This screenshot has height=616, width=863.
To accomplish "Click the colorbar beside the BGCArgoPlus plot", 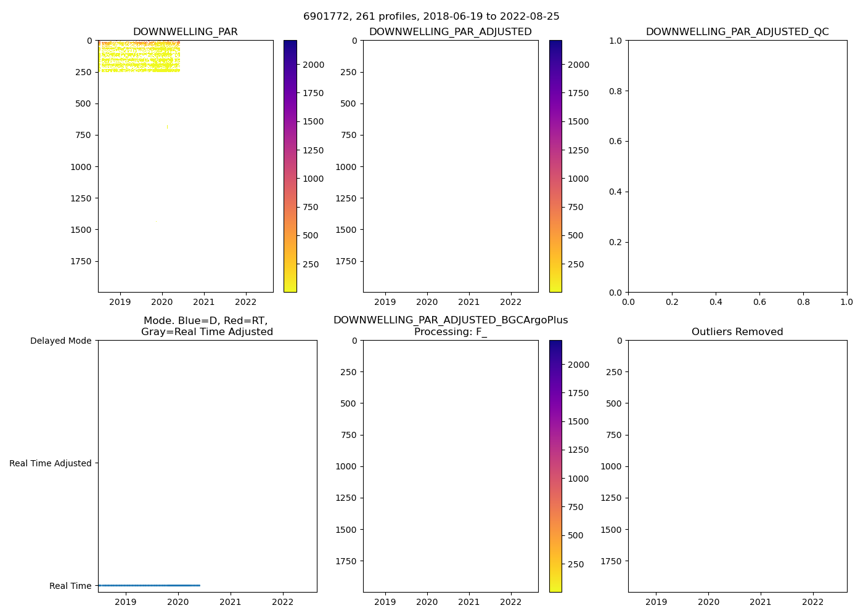I will click(555, 466).
